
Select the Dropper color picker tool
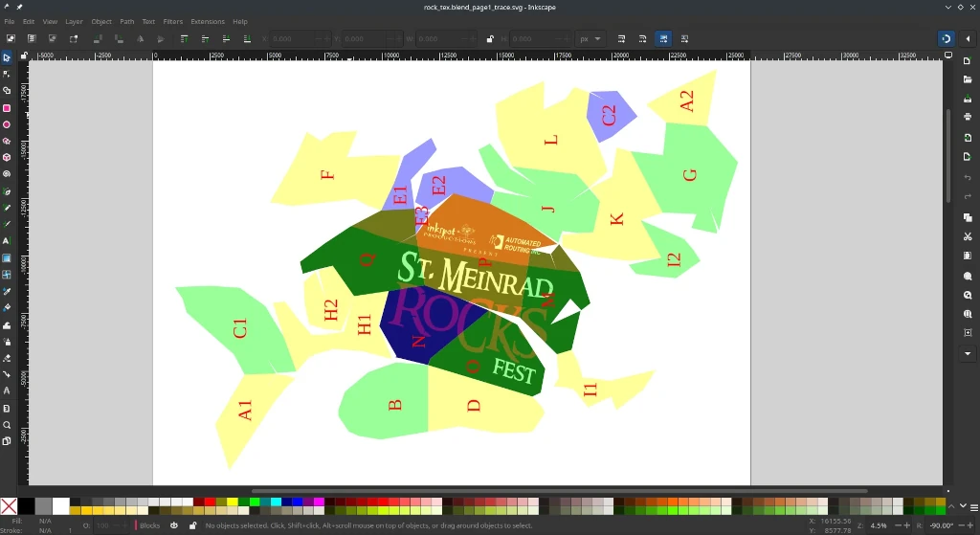(7, 291)
